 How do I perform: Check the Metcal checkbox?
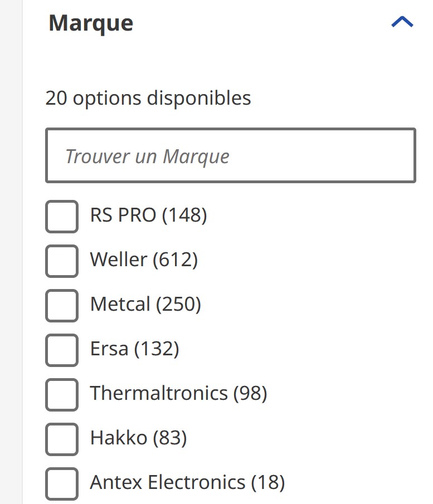(61, 305)
